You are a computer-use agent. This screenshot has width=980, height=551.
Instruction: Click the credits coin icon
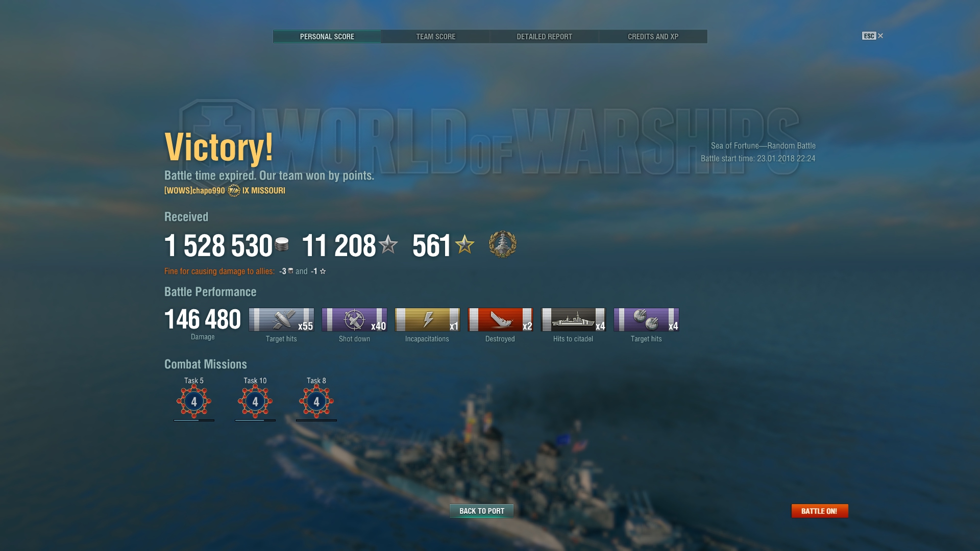pyautogui.click(x=282, y=244)
